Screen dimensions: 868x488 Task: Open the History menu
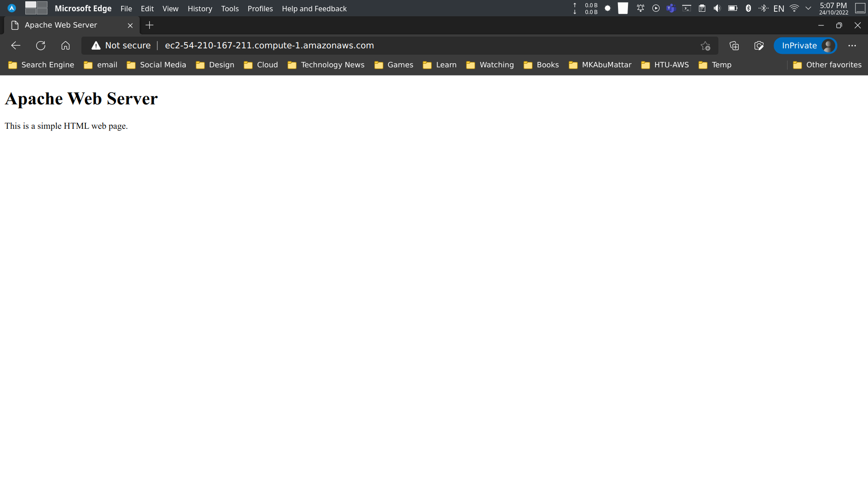[200, 8]
